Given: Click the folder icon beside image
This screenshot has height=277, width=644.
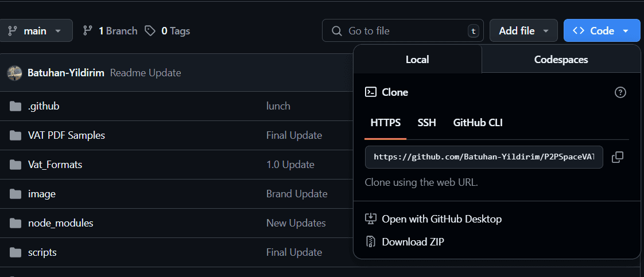Looking at the screenshot, I should click(x=15, y=194).
